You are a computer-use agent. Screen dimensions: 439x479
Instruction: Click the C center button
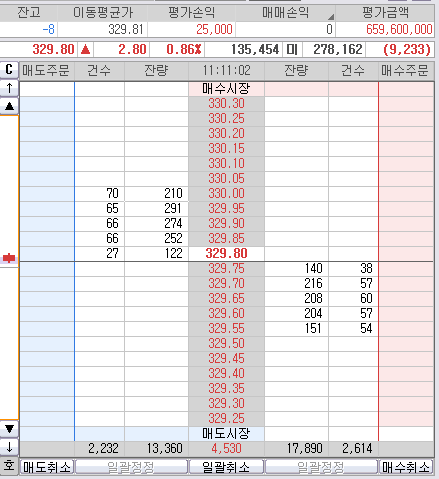9,70
